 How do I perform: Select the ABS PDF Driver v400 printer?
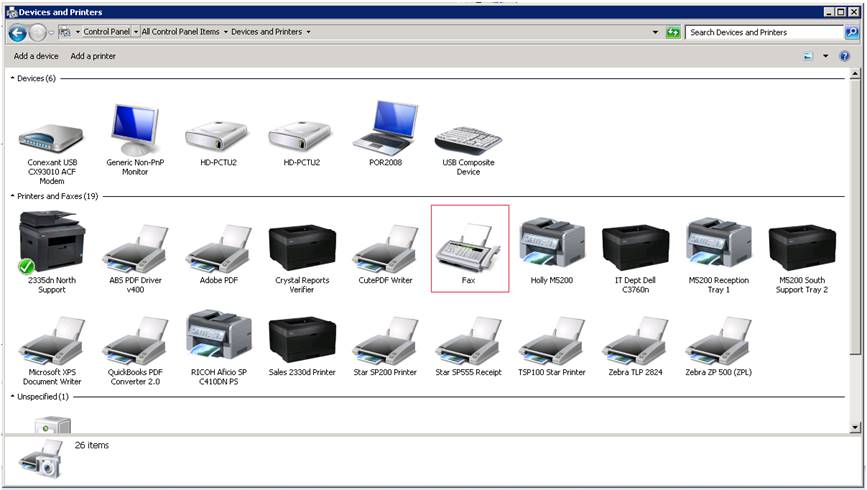click(x=135, y=259)
